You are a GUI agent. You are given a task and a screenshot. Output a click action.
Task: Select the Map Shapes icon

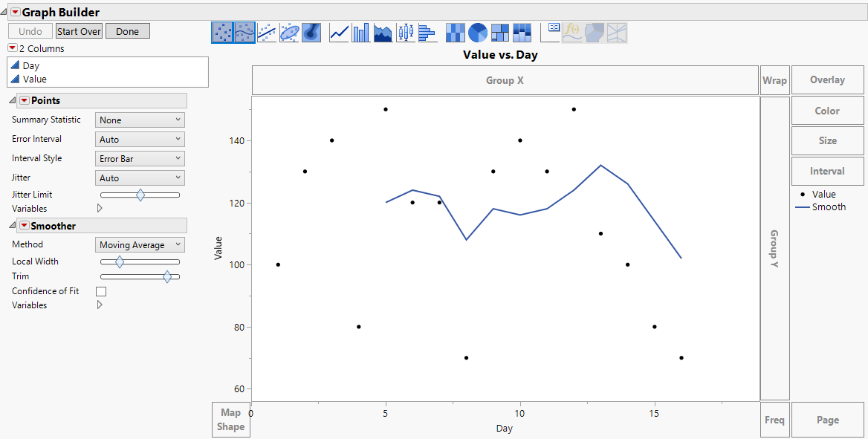click(595, 33)
